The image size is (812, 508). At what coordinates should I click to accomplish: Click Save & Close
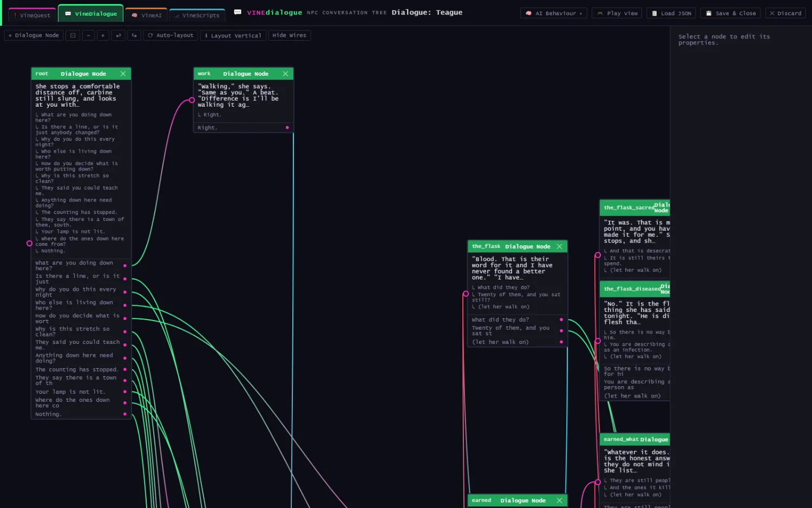pyautogui.click(x=731, y=13)
